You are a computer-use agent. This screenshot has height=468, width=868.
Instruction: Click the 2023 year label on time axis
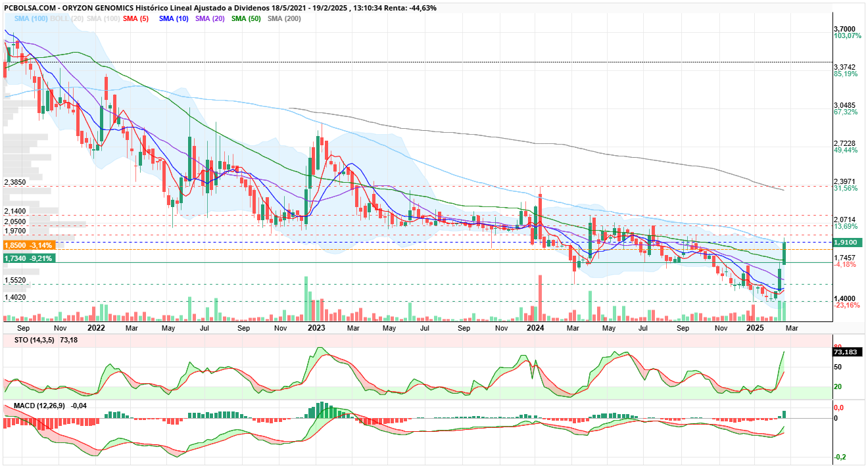[316, 327]
